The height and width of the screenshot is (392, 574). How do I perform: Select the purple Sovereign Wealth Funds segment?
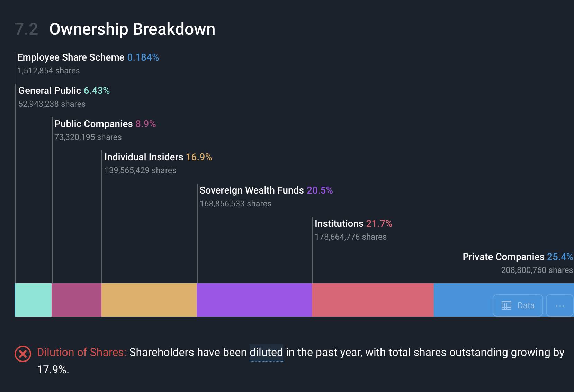click(x=254, y=300)
